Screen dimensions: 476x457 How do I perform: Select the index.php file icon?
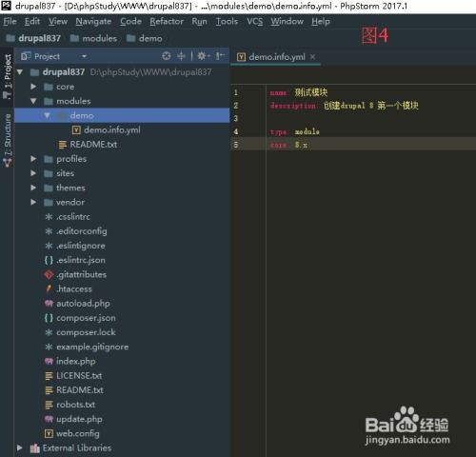click(49, 361)
